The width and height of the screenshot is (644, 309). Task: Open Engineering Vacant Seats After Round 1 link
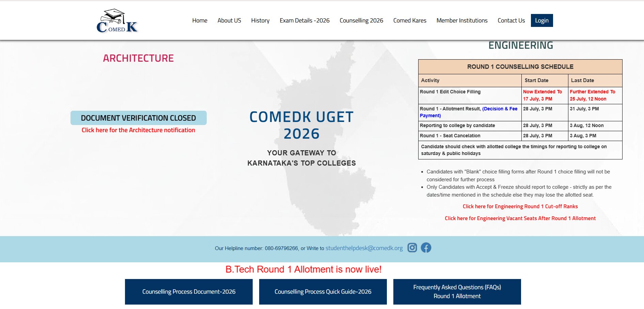520,218
